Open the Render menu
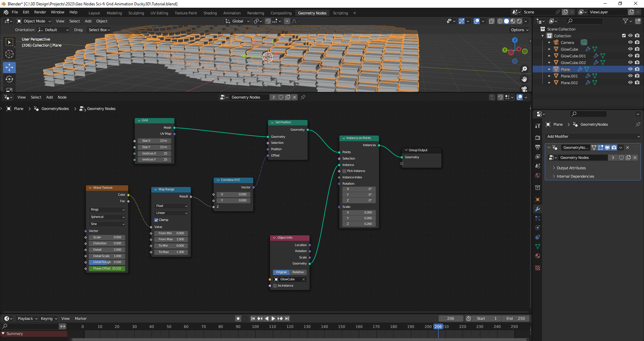The height and width of the screenshot is (341, 644). [x=40, y=12]
